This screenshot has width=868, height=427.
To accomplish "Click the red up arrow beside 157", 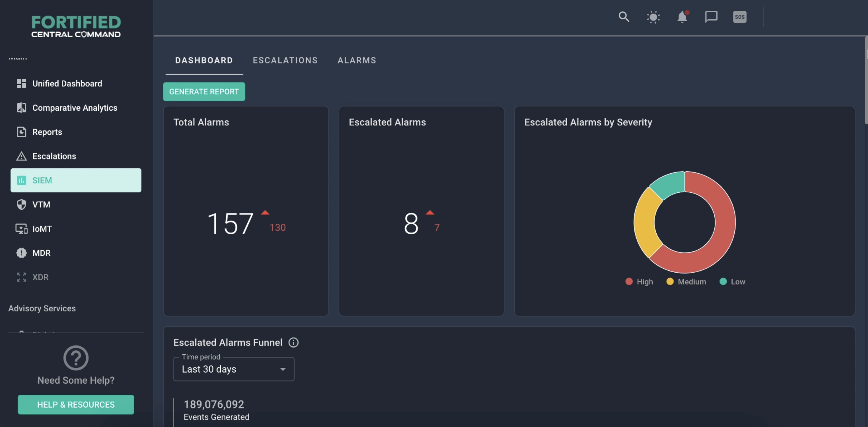I will [x=265, y=212].
